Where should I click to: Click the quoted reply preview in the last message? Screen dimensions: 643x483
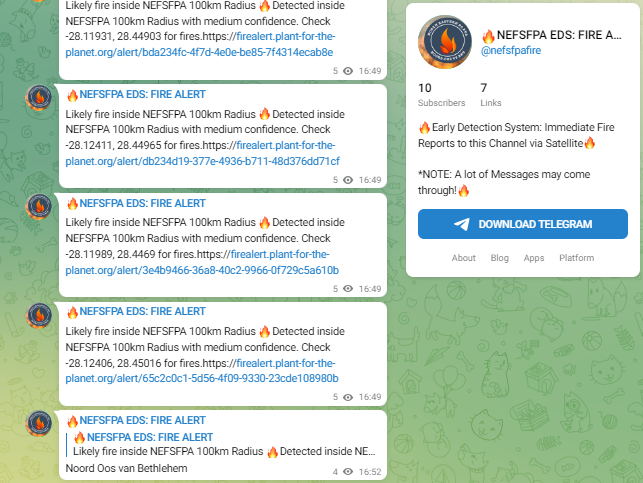[x=221, y=444]
